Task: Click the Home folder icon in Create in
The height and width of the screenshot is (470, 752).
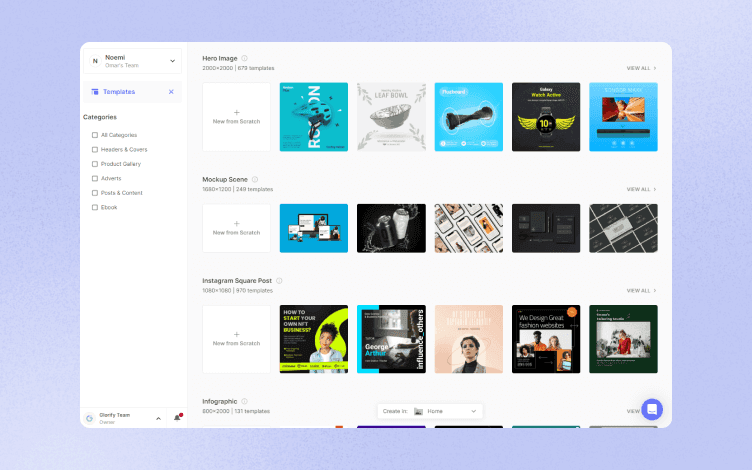Action: (x=418, y=411)
